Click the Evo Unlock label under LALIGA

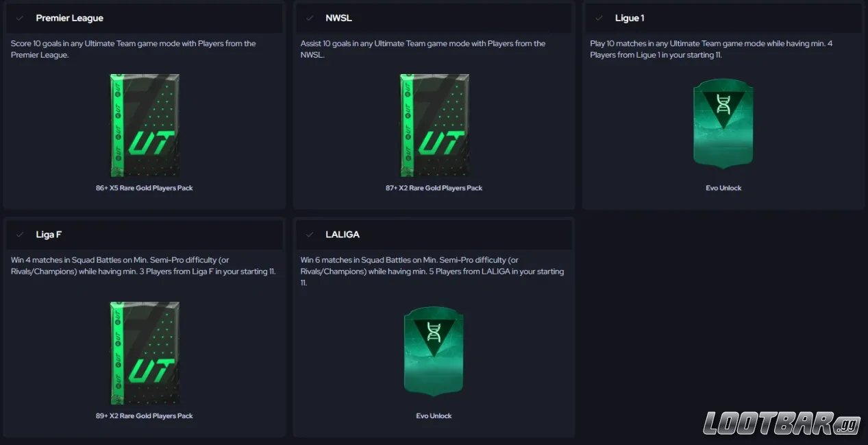[434, 415]
